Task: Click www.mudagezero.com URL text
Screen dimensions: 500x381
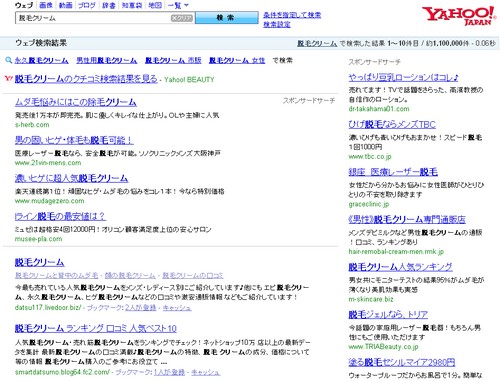Action: [49, 201]
